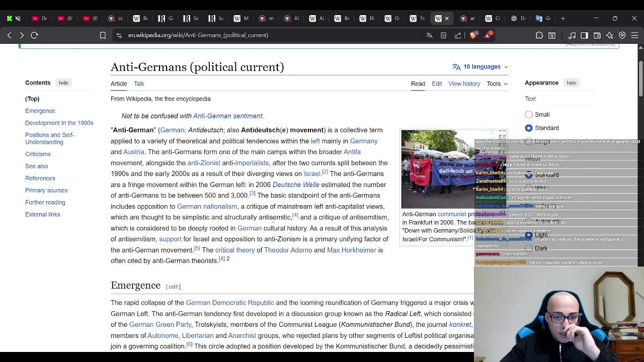Switch to the Kick browser tab
Screen dimensions: 644x362
10,19
